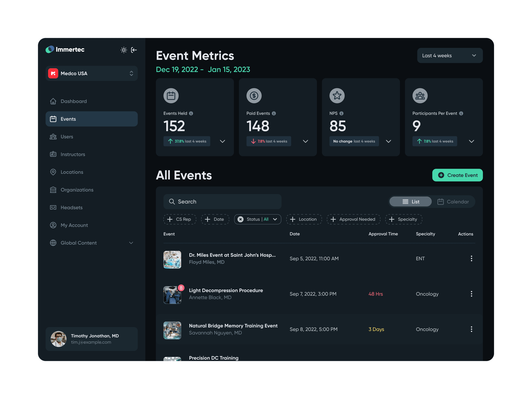Go to Dashboard in sidebar
Screen dimensions: 532x399
(92, 101)
